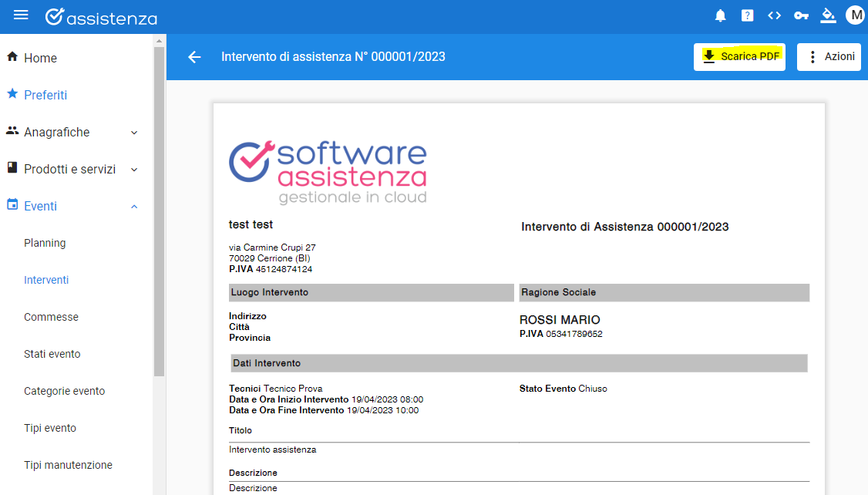Screen dimensions: 868x495
Task: Open Planning under Eventi
Action: click(45, 243)
